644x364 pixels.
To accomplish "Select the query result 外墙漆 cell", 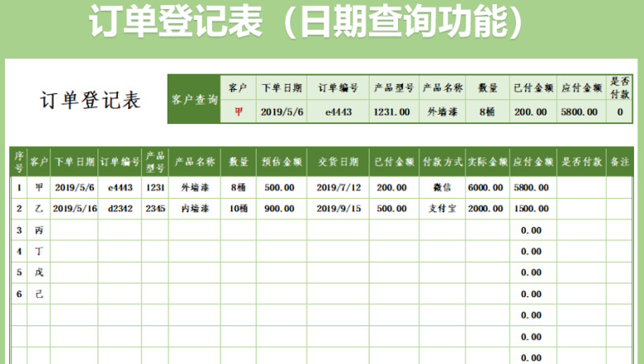I will click(443, 111).
